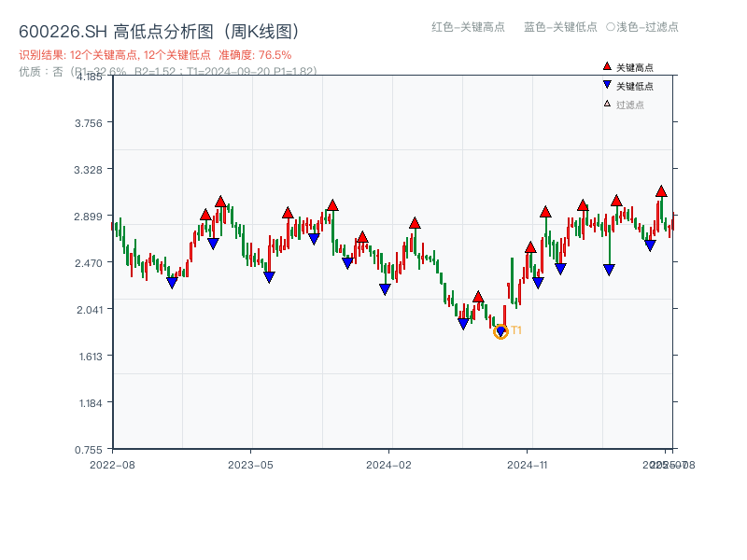Click the 蓝色-关键低点 header legend
Image resolution: width=747 pixels, height=560 pixels.
[560, 27]
